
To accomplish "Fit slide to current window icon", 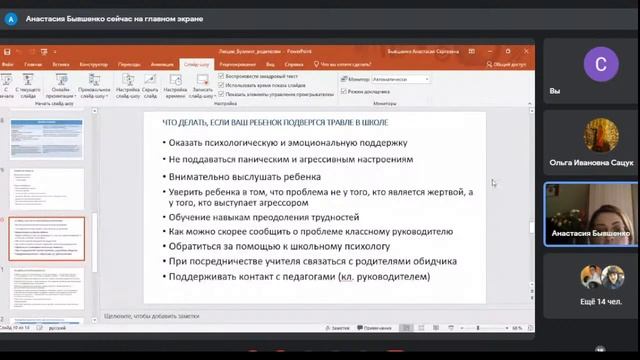I will click(530, 328).
